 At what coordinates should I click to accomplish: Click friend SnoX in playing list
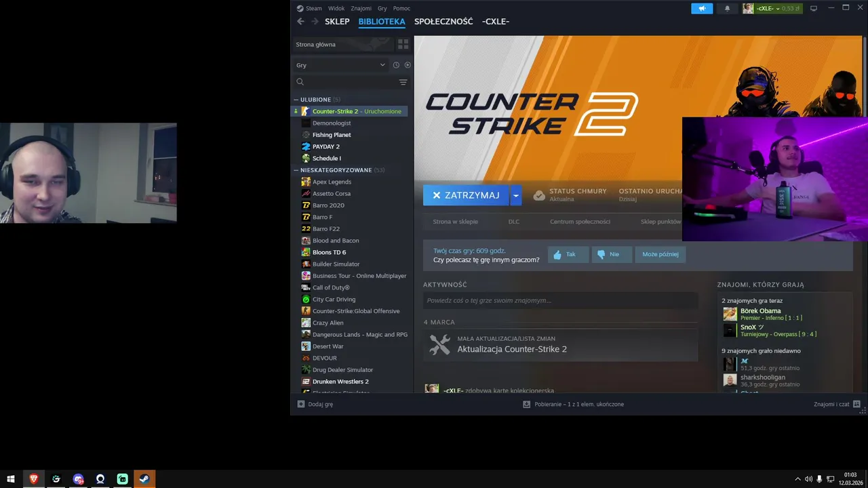pos(752,327)
